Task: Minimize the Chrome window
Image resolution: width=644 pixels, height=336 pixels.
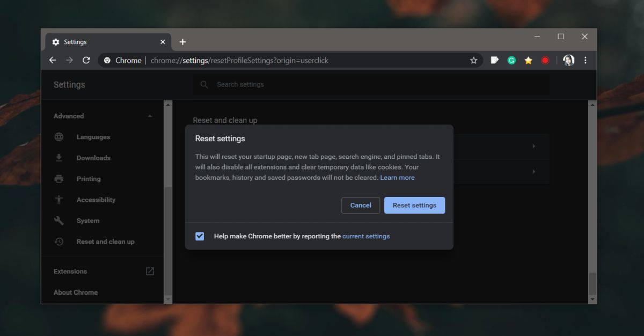Action: (537, 36)
